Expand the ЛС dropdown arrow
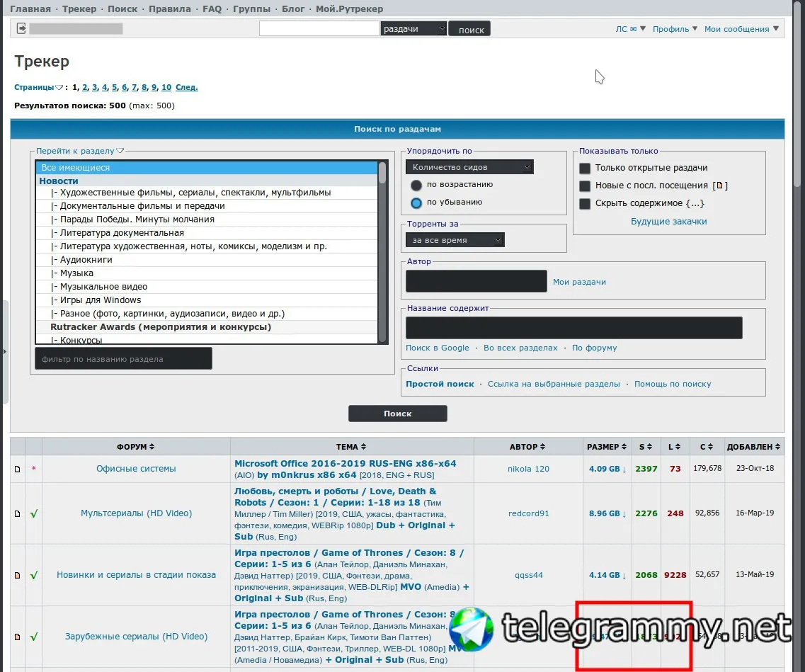Image resolution: width=805 pixels, height=672 pixels. point(643,29)
